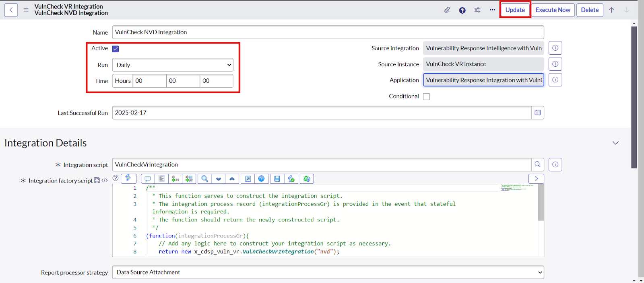Click help circle left of editor toolbar
This screenshot has height=283, width=644.
pyautogui.click(x=116, y=178)
